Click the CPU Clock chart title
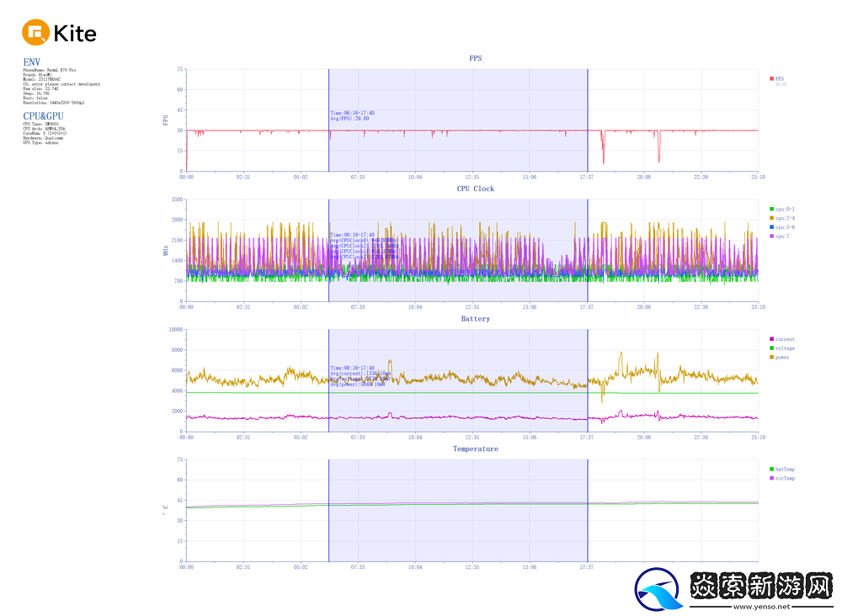This screenshot has height=616, width=842. click(x=475, y=189)
